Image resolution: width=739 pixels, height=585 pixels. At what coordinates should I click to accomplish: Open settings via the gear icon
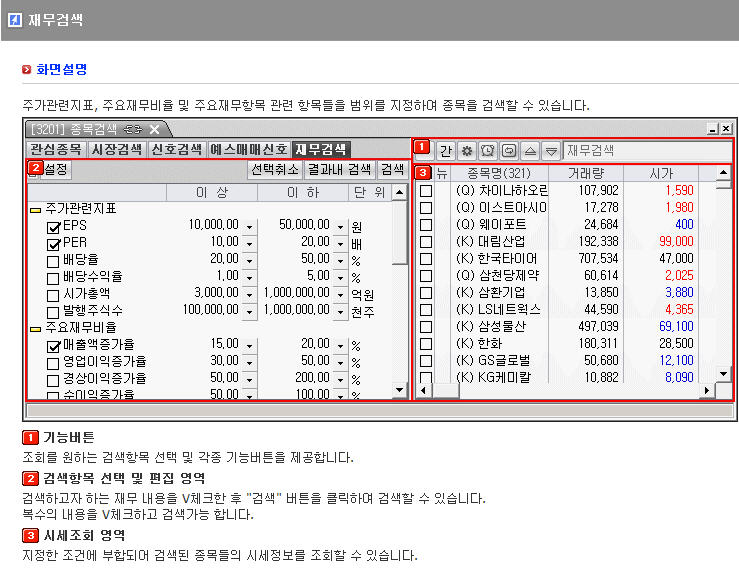pyautogui.click(x=466, y=150)
